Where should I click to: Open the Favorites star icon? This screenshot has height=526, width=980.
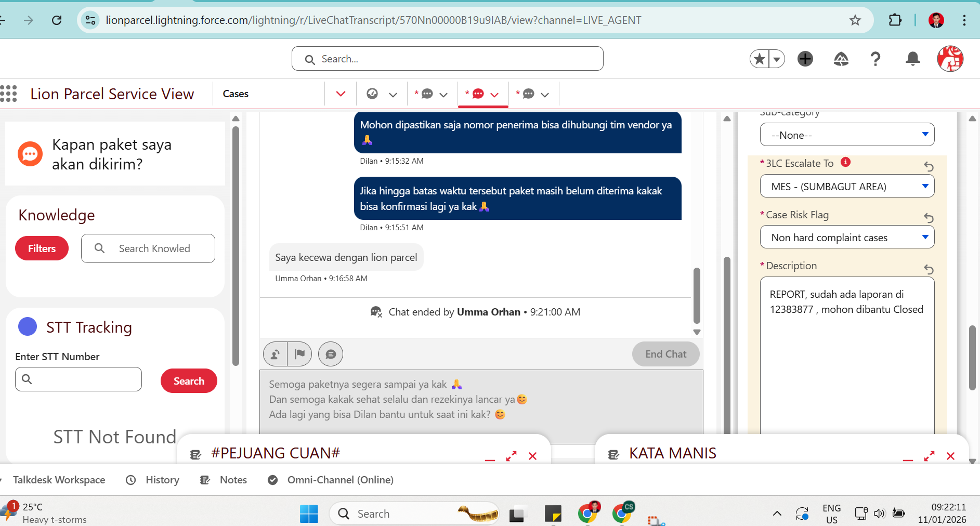760,59
